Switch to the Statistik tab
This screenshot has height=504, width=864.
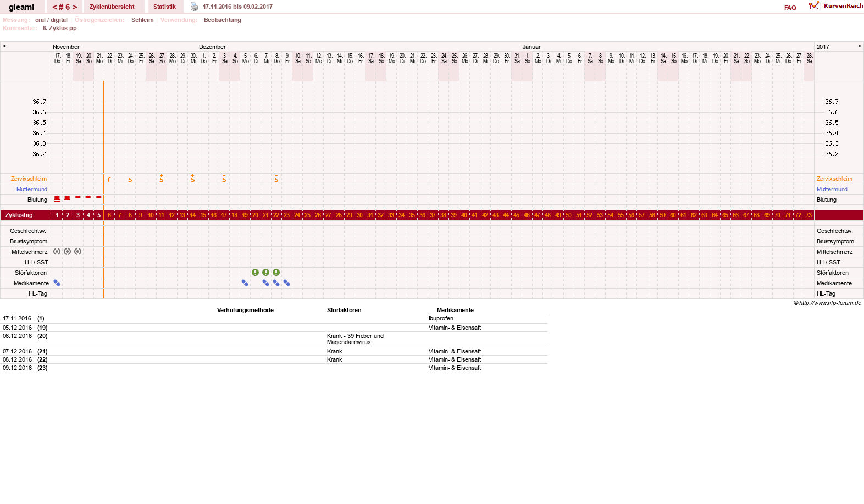point(164,7)
